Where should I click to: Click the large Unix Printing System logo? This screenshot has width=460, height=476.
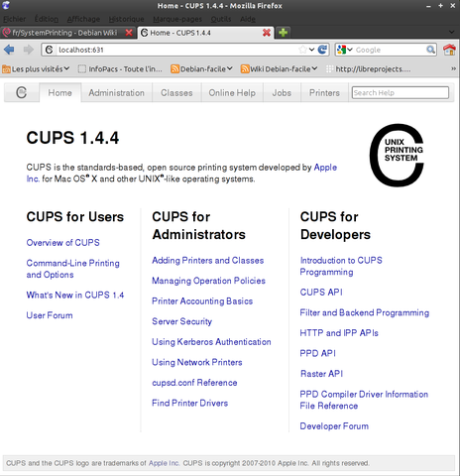click(x=397, y=155)
